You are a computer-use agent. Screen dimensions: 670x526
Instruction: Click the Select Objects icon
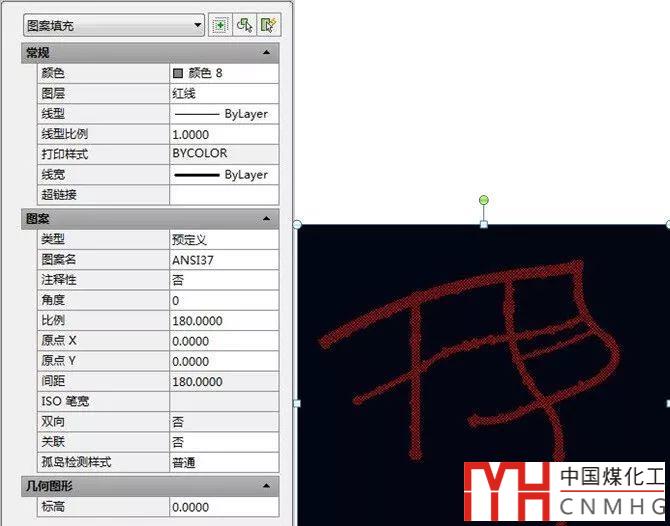point(244,25)
